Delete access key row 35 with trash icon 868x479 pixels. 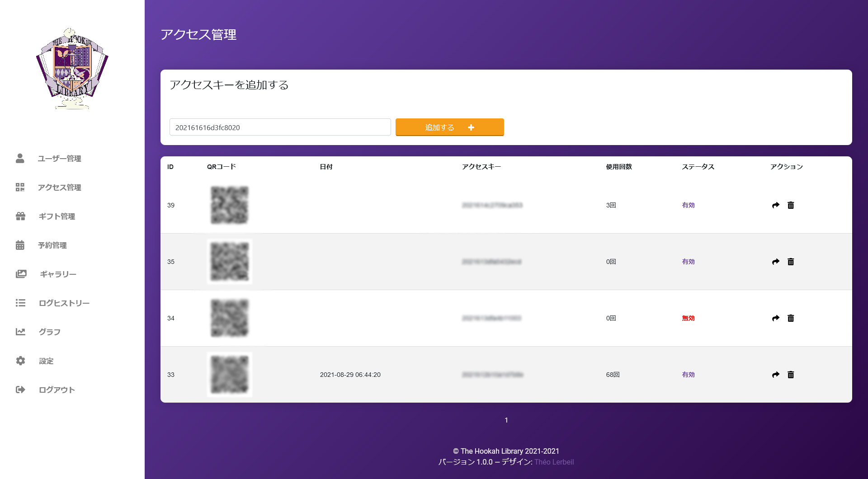coord(791,262)
